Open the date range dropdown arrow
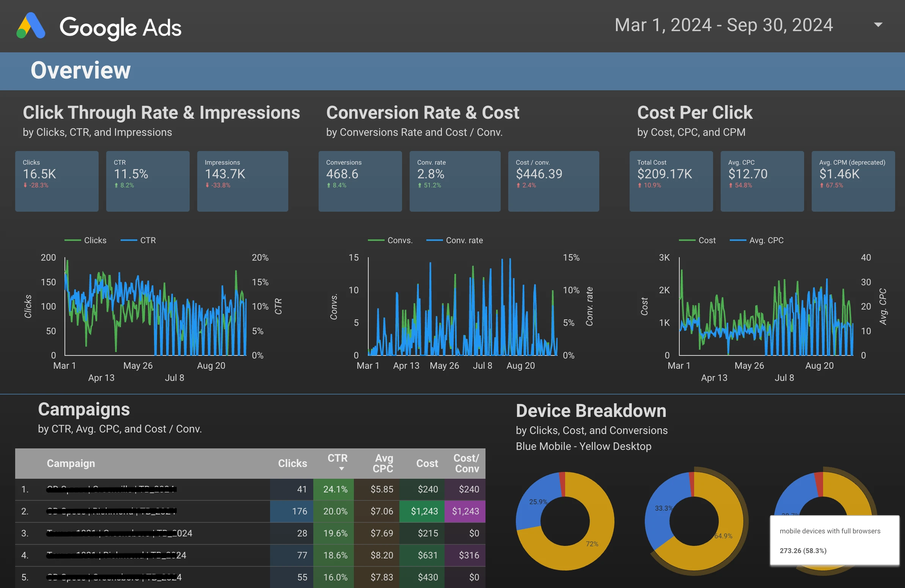 (878, 25)
